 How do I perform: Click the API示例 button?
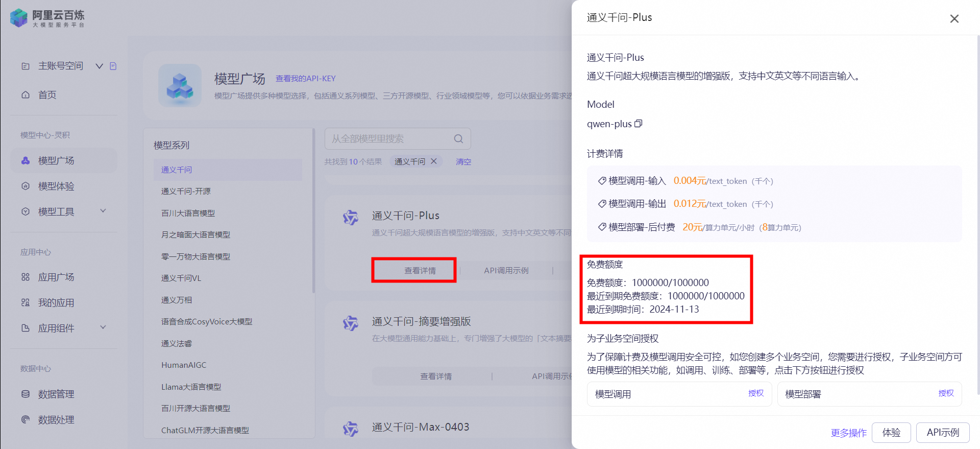coord(943,433)
